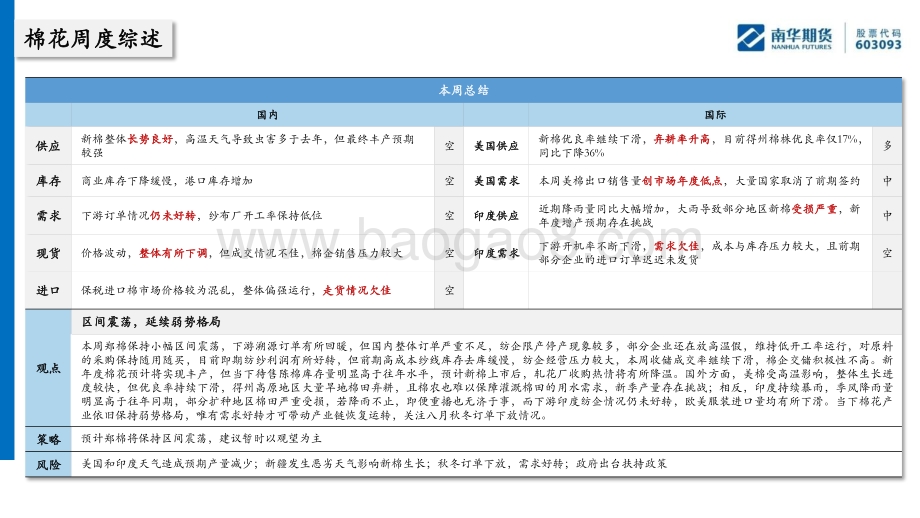Image resolution: width=920 pixels, height=518 pixels.
Task: Click the 中 rating in 印度供应 row
Action: pyautogui.click(x=887, y=216)
